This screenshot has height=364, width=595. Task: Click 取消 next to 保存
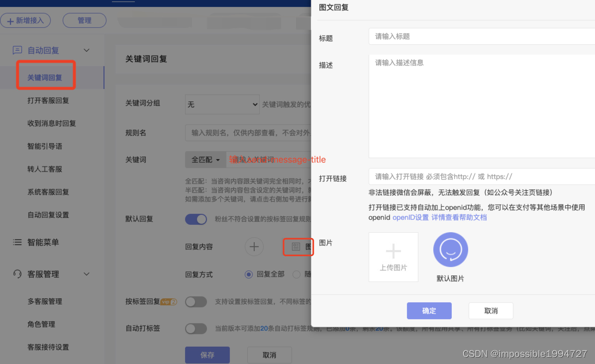click(270, 355)
